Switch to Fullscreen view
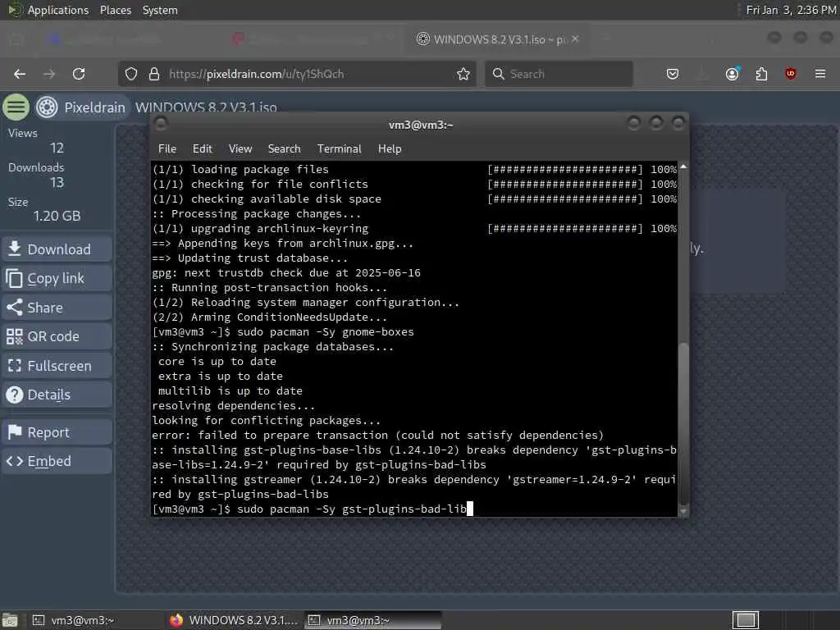840x630 pixels. [57, 366]
